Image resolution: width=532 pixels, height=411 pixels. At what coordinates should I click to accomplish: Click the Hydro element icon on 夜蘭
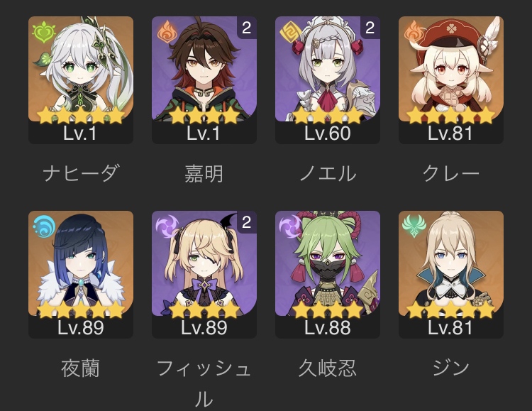[43, 226]
